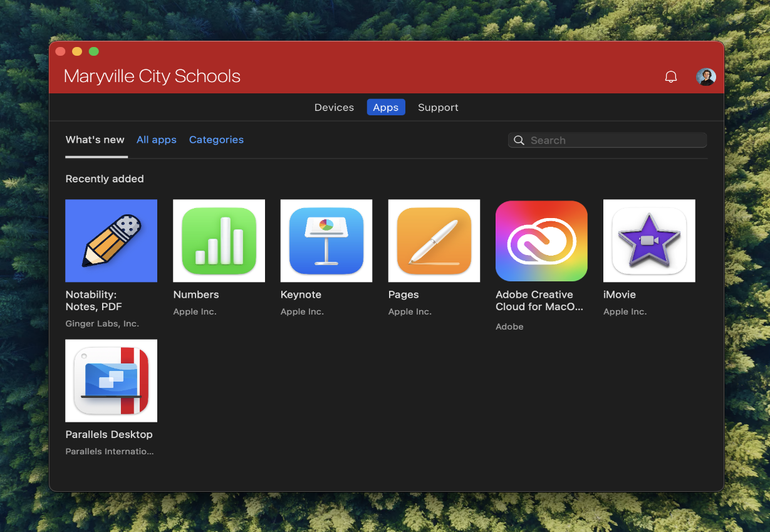770x532 pixels.
Task: Click the Recently added heading
Action: tap(105, 179)
